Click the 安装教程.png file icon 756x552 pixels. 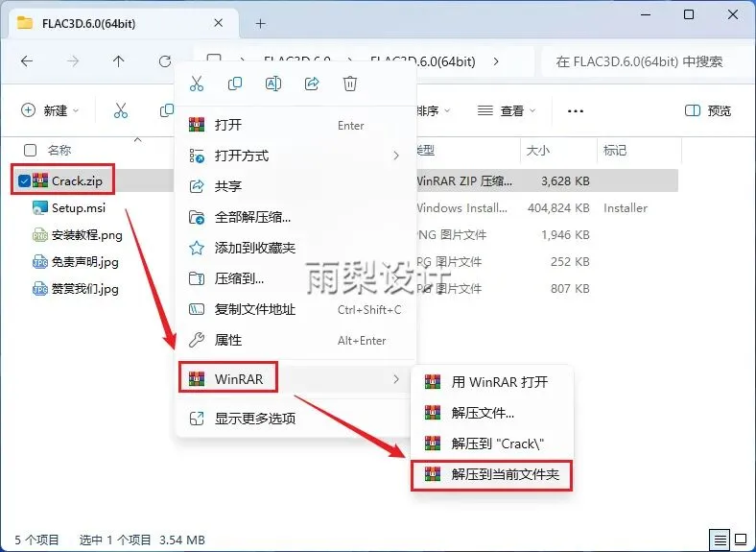pos(40,235)
